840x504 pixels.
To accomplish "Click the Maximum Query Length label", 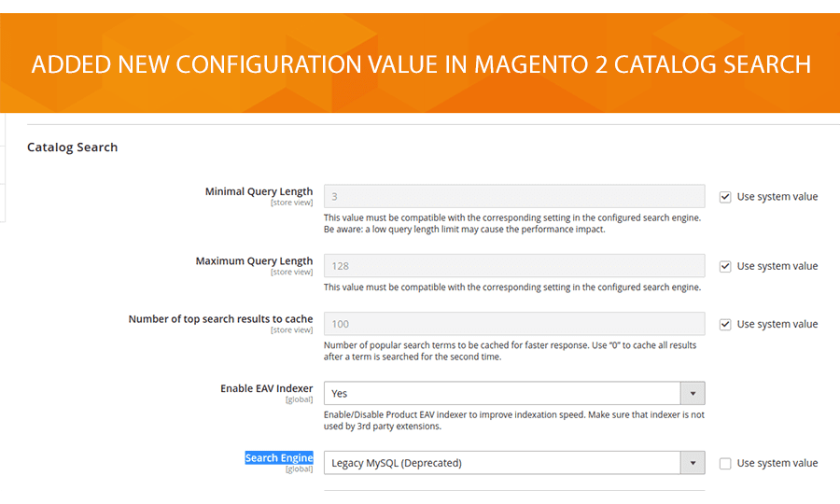I will [254, 261].
